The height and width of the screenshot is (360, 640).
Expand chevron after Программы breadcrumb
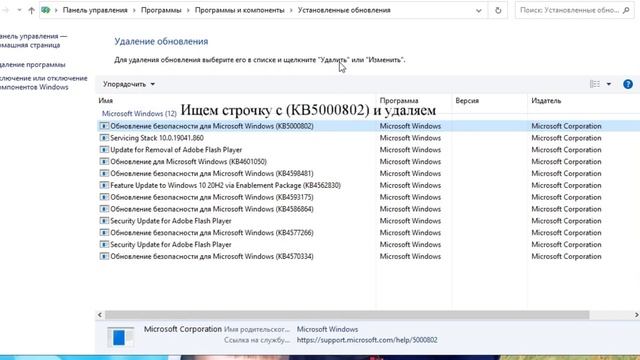point(188,11)
